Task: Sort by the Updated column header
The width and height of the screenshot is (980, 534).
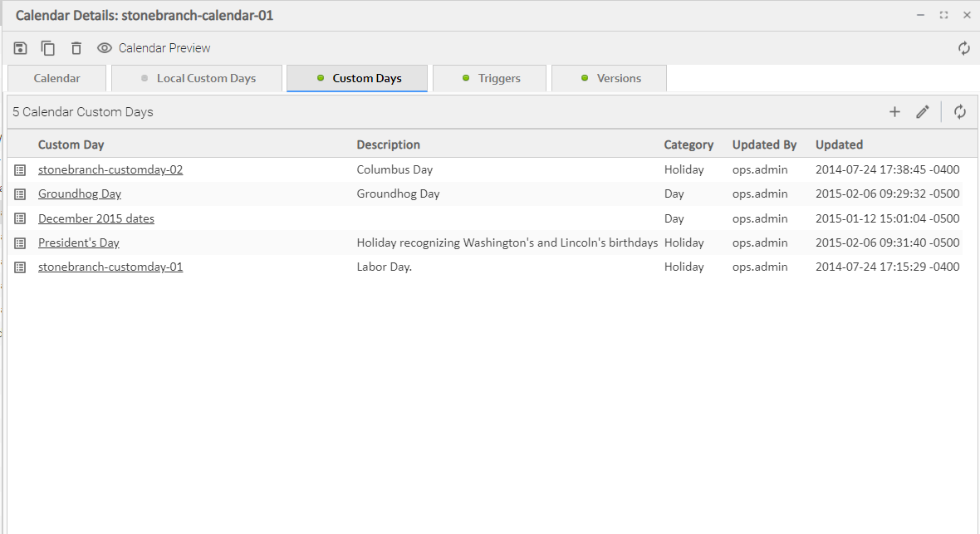Action: pos(839,145)
